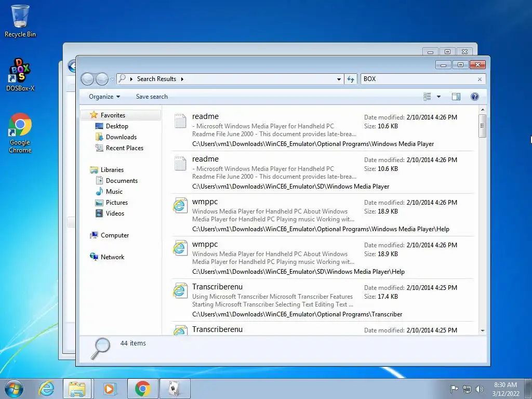Viewport: 532px width, 399px height.
Task: Clear the BOX search text with the X
Action: (x=480, y=79)
